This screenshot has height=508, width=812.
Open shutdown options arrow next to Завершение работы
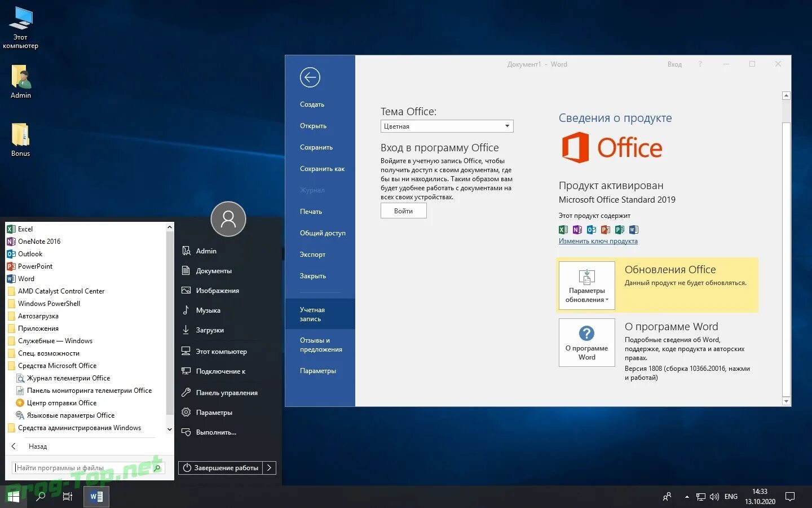click(x=270, y=467)
